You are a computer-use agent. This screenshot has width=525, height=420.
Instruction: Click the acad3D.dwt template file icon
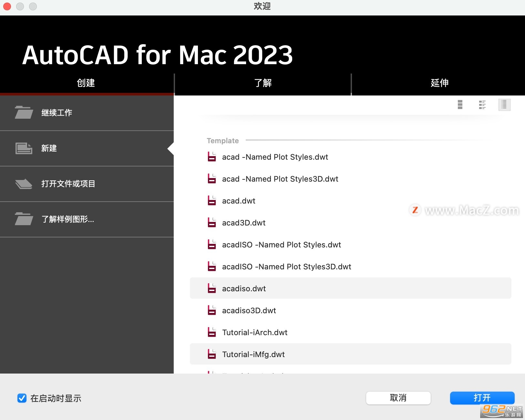tap(212, 223)
